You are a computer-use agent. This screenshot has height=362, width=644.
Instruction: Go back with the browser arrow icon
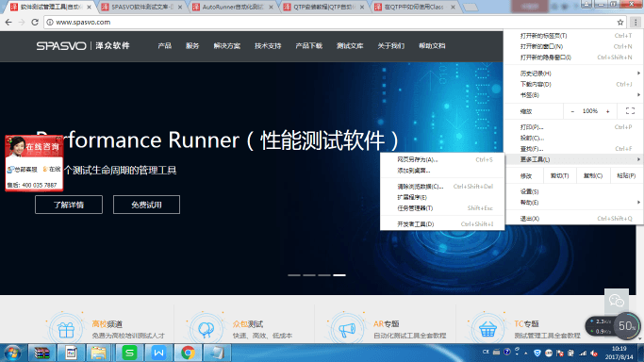coord(8,23)
